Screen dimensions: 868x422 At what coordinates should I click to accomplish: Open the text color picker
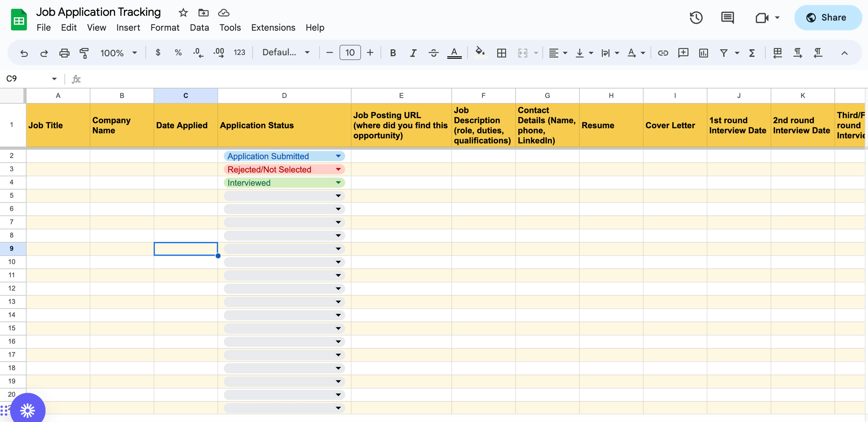pos(454,53)
